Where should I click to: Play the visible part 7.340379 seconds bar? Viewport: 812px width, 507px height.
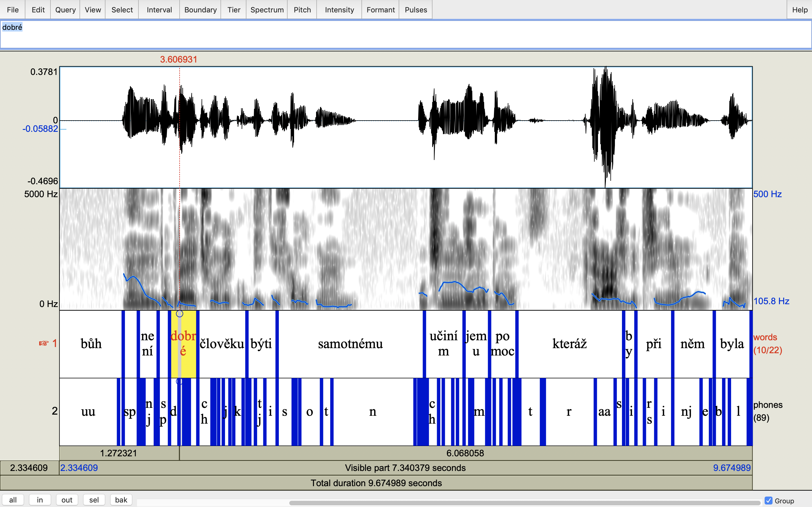tap(405, 468)
